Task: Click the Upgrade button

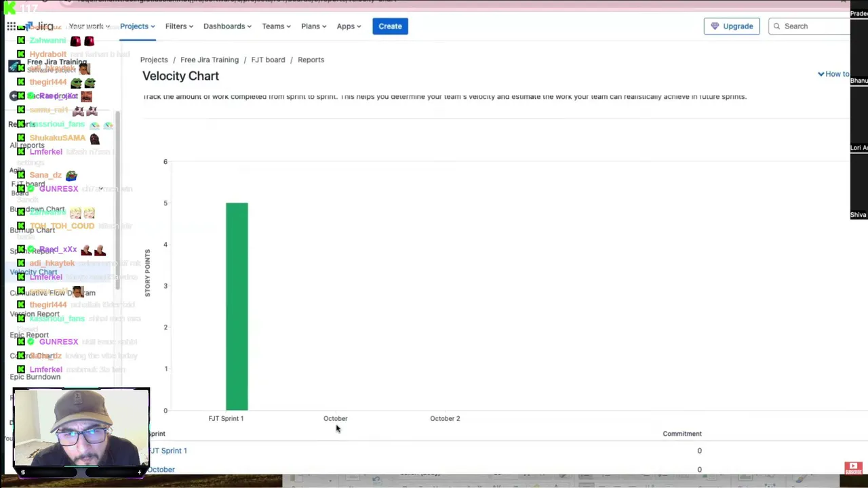Action: tap(732, 26)
